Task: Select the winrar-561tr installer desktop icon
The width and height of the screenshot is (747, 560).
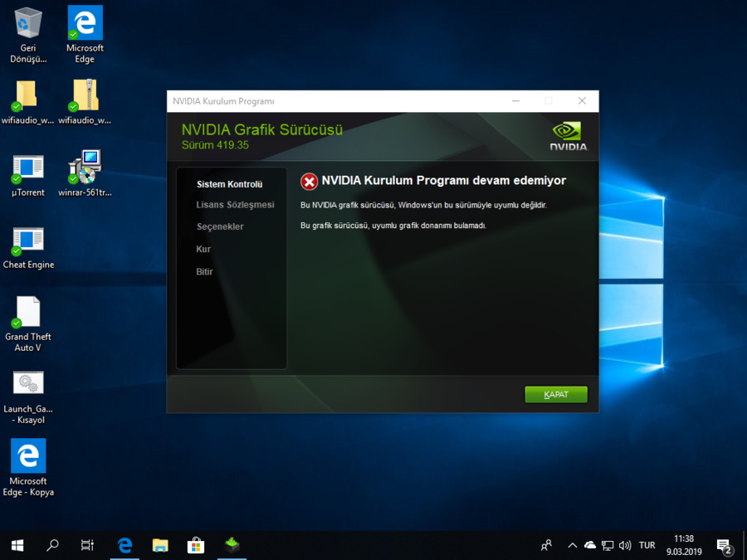Action: (x=85, y=173)
